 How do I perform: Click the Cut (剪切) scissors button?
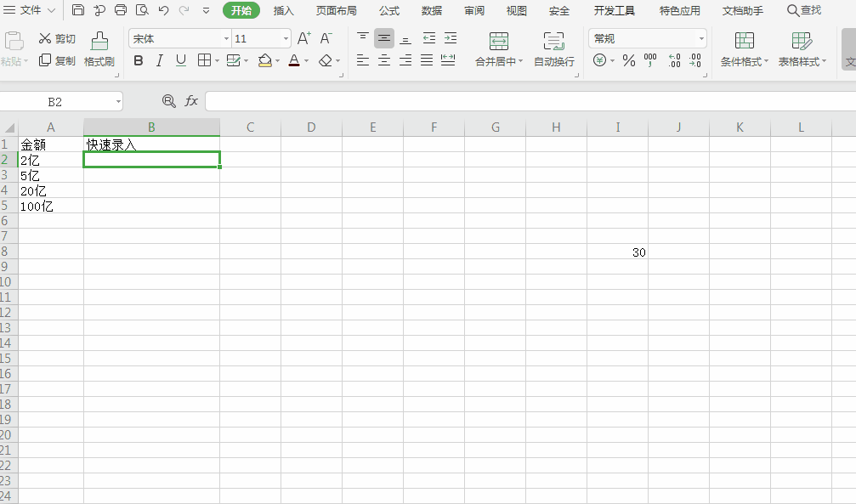[57, 39]
